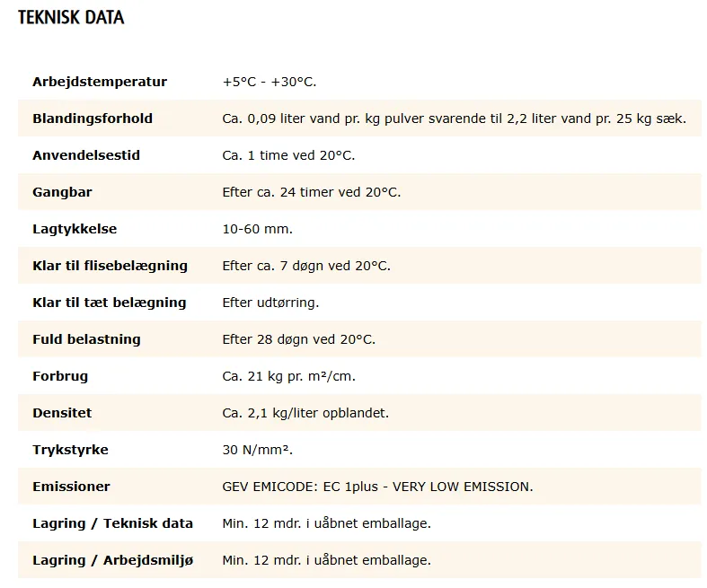707x588 pixels.
Task: Select the Lagtykkelse row label
Action: (x=75, y=229)
